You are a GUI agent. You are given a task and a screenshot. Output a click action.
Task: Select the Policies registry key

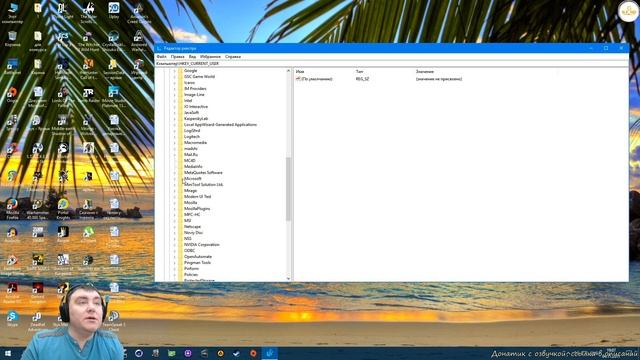click(191, 275)
